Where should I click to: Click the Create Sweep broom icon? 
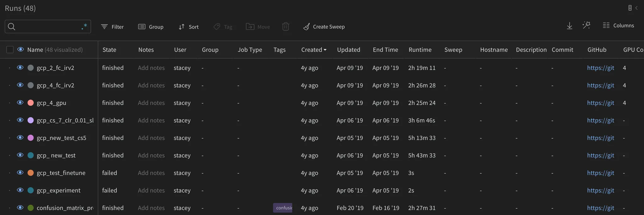[306, 27]
